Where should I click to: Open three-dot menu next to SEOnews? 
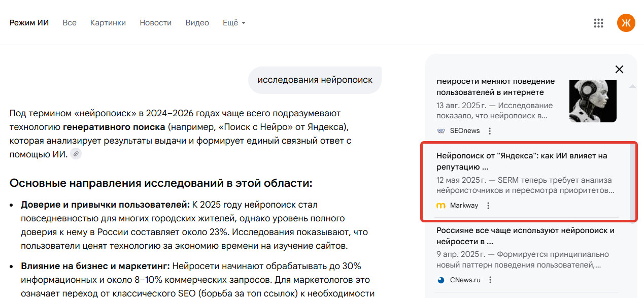tap(490, 131)
